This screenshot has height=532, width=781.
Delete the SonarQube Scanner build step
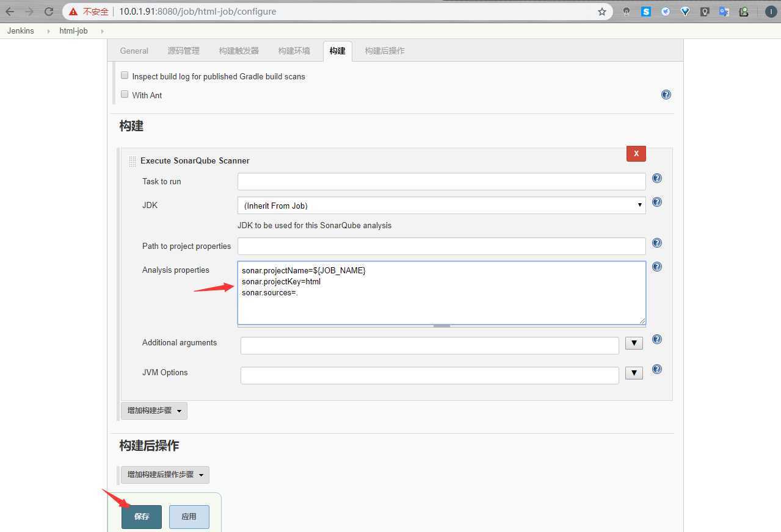pyautogui.click(x=636, y=153)
